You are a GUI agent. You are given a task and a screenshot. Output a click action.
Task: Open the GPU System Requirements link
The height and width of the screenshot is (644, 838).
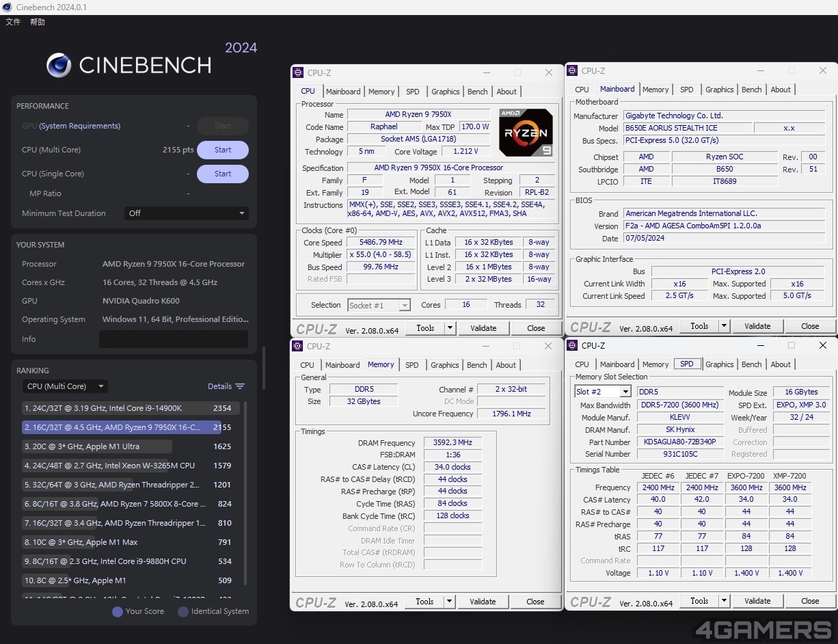point(79,126)
